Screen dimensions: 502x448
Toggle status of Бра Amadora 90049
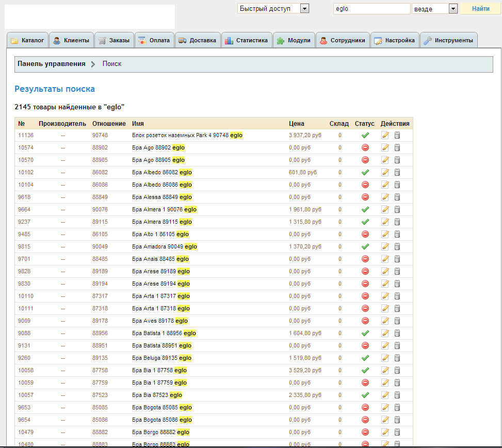pyautogui.click(x=365, y=247)
